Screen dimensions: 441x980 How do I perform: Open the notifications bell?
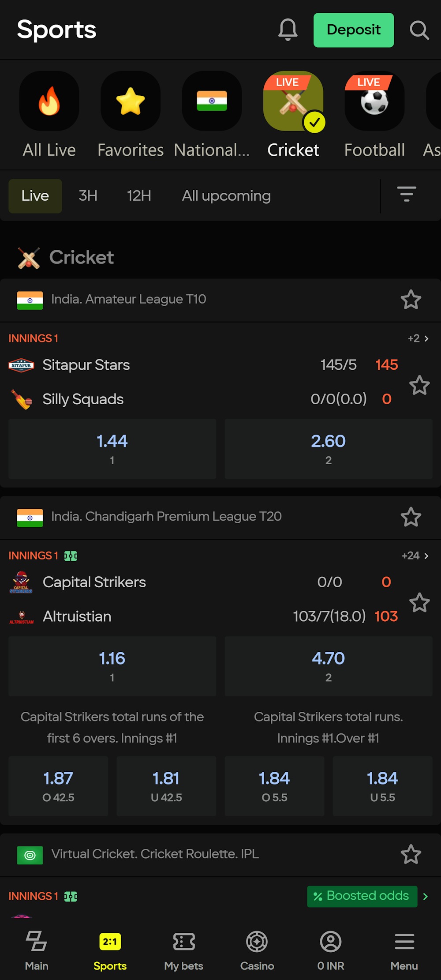pyautogui.click(x=288, y=30)
